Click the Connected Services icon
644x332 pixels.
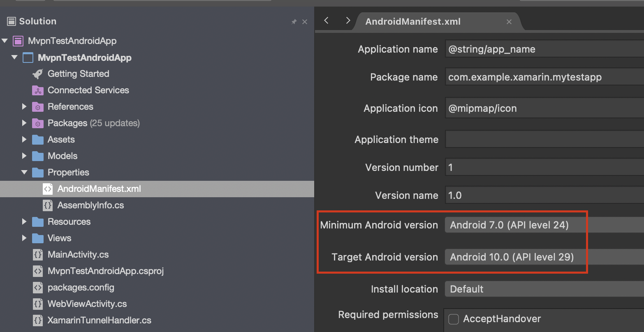37,90
